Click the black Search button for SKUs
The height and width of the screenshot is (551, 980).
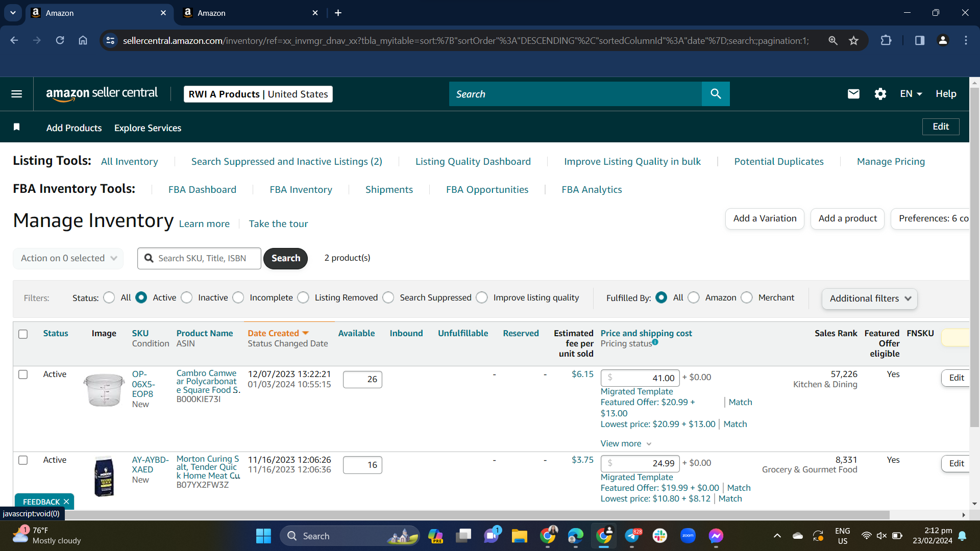click(x=285, y=258)
